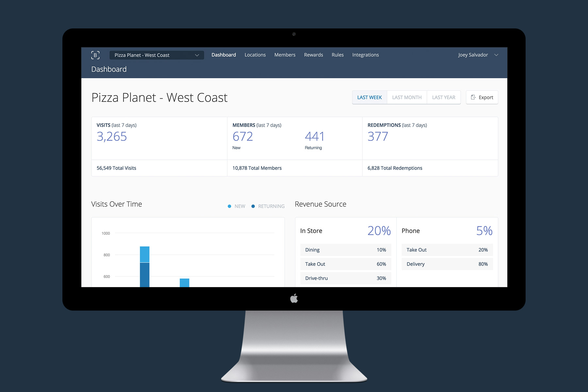Open the Dashboard nav item
Viewport: 588px width, 392px height.
pyautogui.click(x=223, y=55)
